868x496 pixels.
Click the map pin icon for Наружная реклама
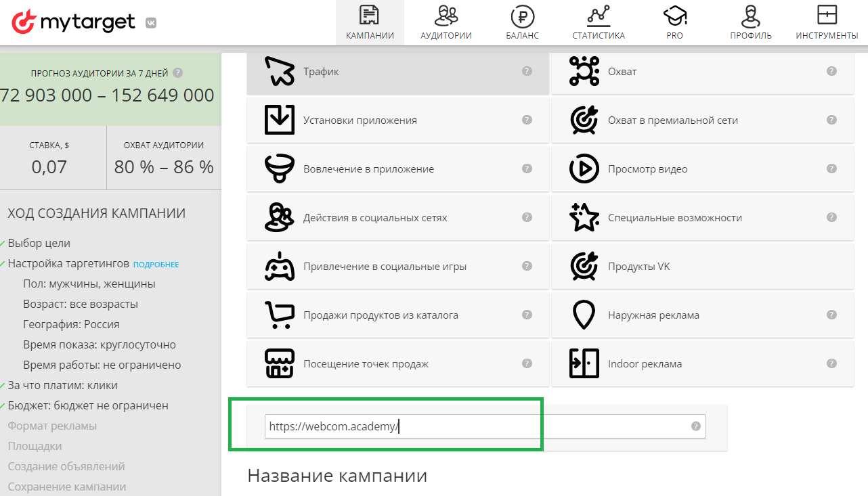coord(584,315)
